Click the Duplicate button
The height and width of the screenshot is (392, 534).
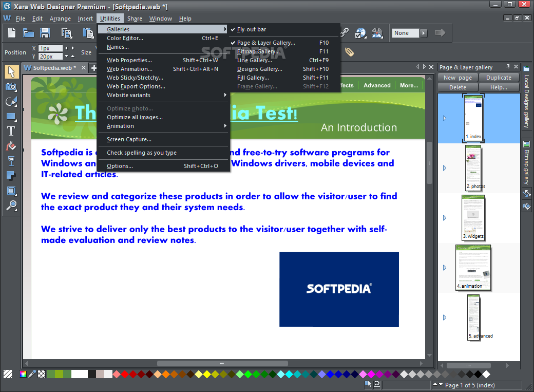(x=499, y=78)
